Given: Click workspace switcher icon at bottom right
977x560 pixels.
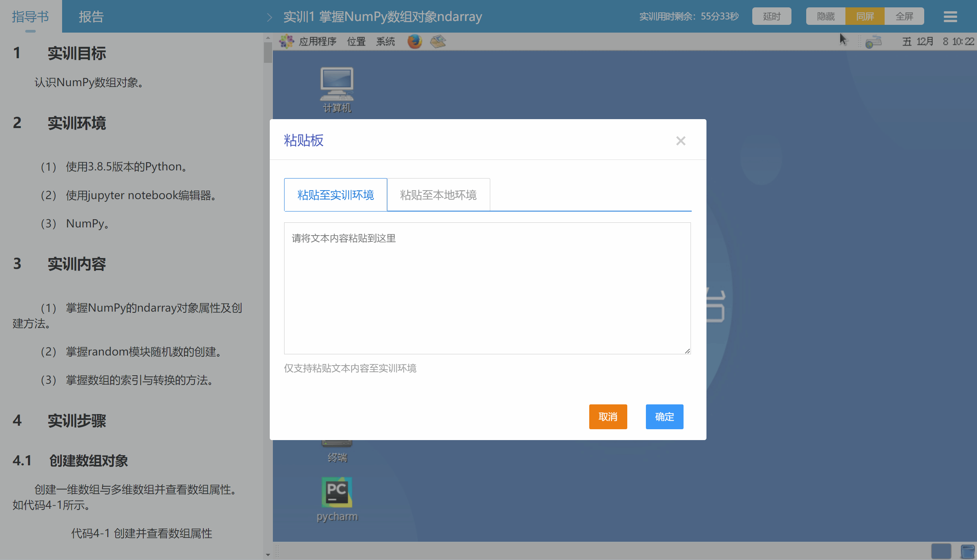Looking at the screenshot, I should pyautogui.click(x=941, y=551).
